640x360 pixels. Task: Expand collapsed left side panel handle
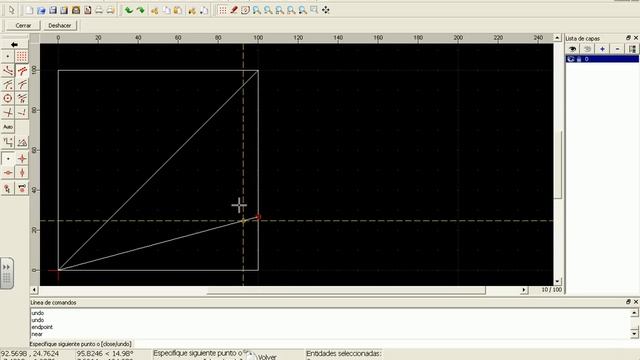[x=7, y=273]
